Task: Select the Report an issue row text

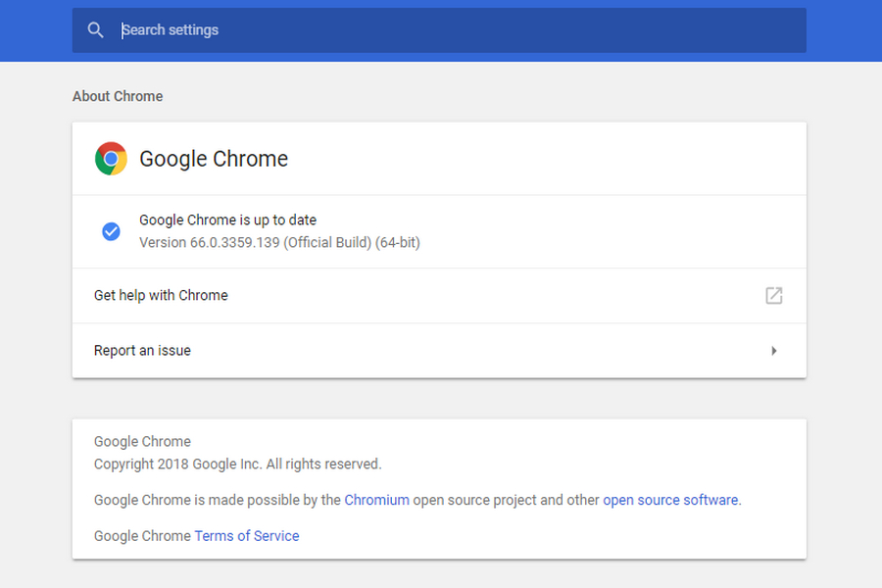Action: click(x=142, y=351)
